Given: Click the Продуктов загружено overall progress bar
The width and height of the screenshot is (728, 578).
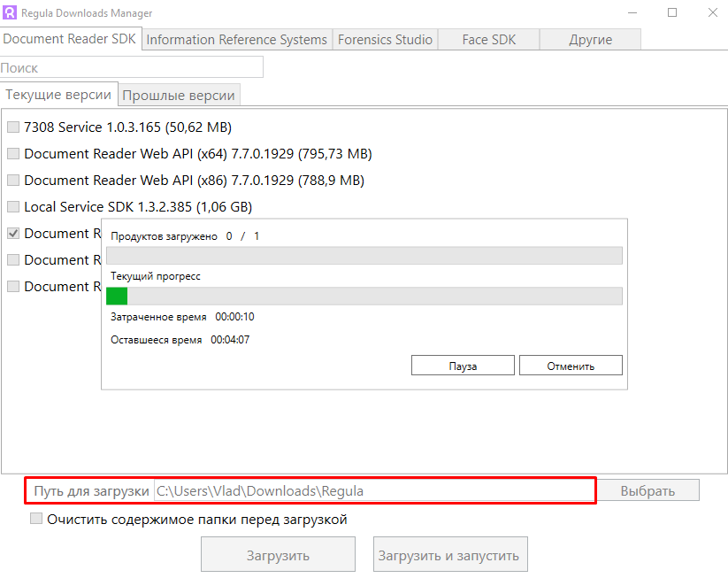Looking at the screenshot, I should (364, 256).
